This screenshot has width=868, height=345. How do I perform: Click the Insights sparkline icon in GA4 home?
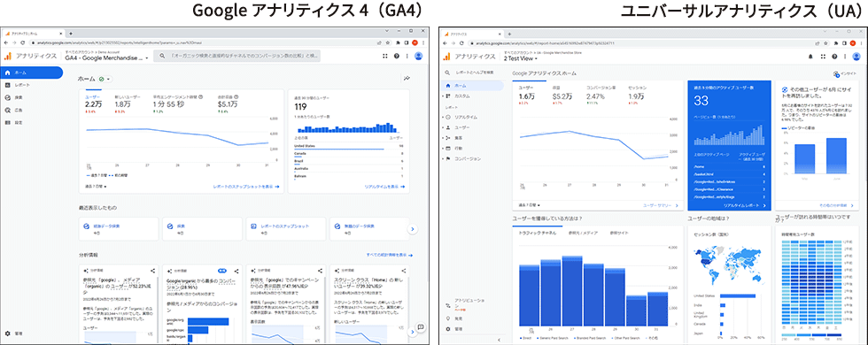pos(407,79)
